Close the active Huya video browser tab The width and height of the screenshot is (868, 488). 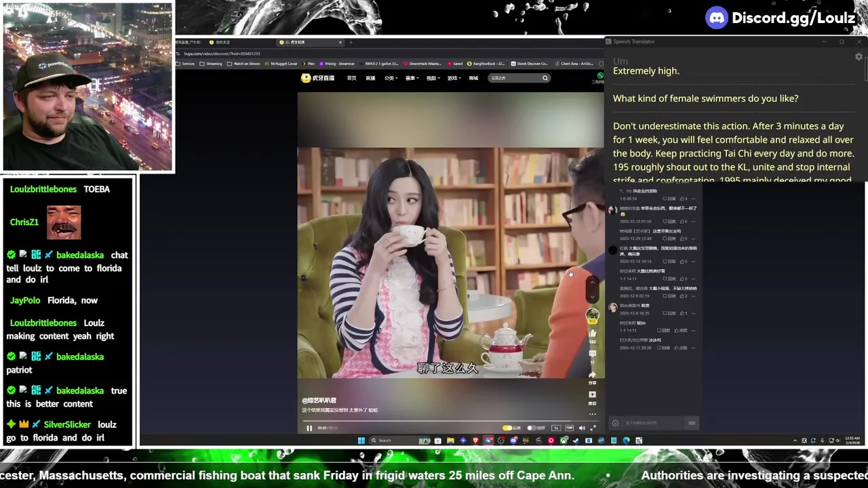click(340, 42)
